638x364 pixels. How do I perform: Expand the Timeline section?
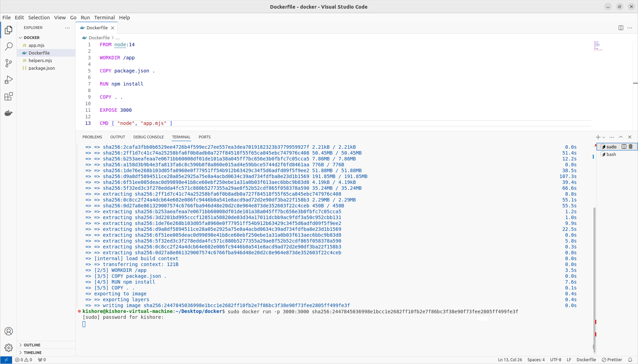tap(32, 353)
